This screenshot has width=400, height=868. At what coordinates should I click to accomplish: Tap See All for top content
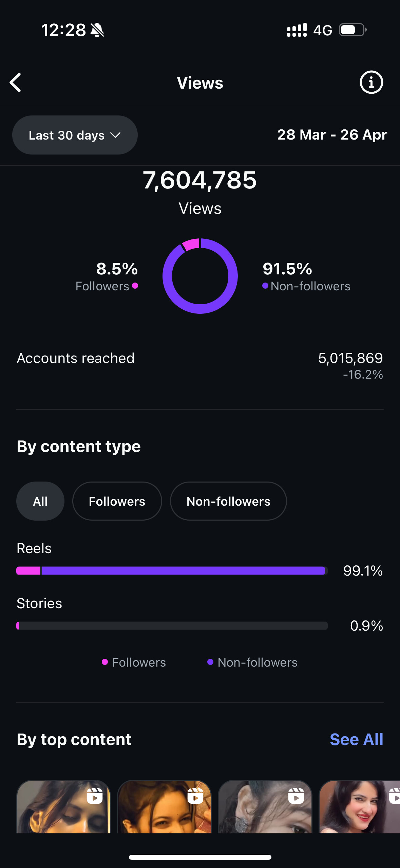click(356, 739)
